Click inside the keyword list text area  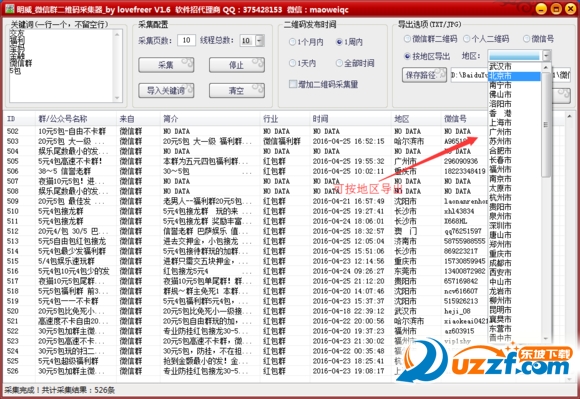[61, 66]
